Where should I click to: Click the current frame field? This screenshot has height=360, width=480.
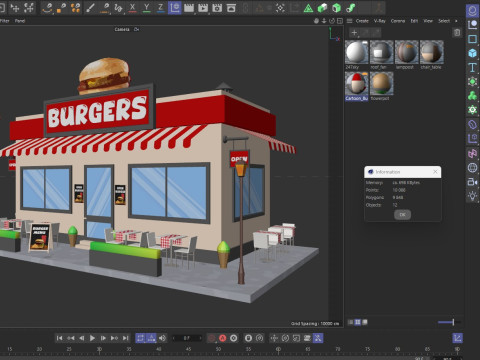(187, 338)
